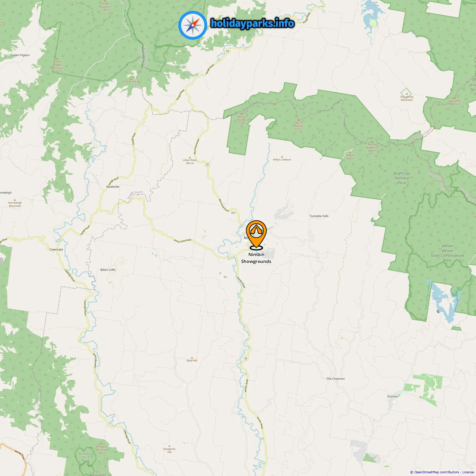Click the orange Nimbin Showgrounds campsite marker
Image resolution: width=476 pixels, height=476 pixels.
click(x=256, y=235)
